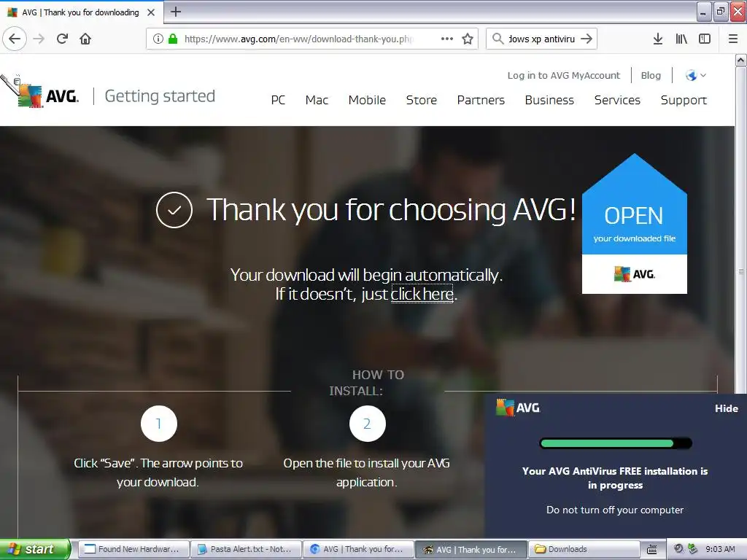Screen dimensions: 747x560
Task: Switch to Downloads folder taskbar window
Action: (584, 549)
